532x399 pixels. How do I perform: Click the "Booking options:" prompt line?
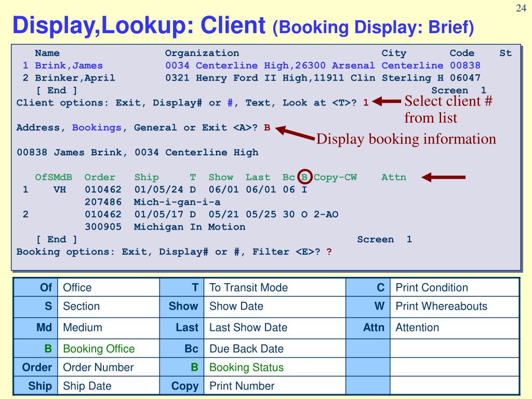174,252
